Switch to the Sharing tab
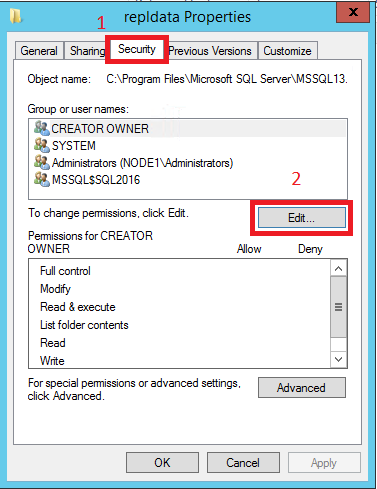377x489 pixels. (x=86, y=51)
